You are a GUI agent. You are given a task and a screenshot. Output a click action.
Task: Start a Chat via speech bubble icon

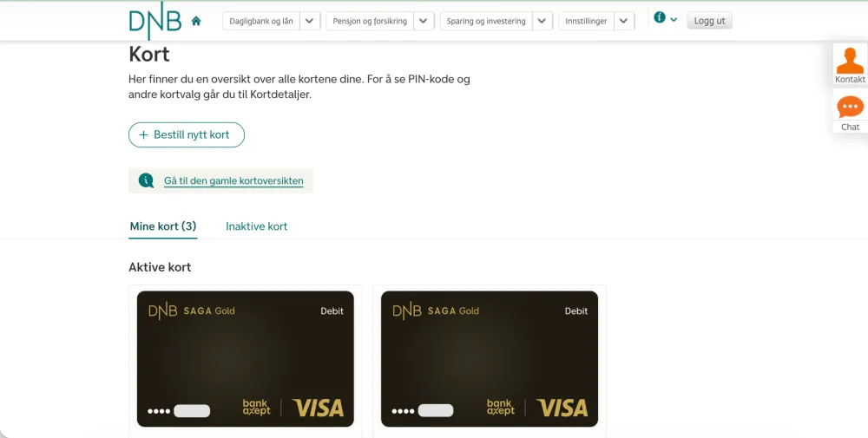click(850, 108)
